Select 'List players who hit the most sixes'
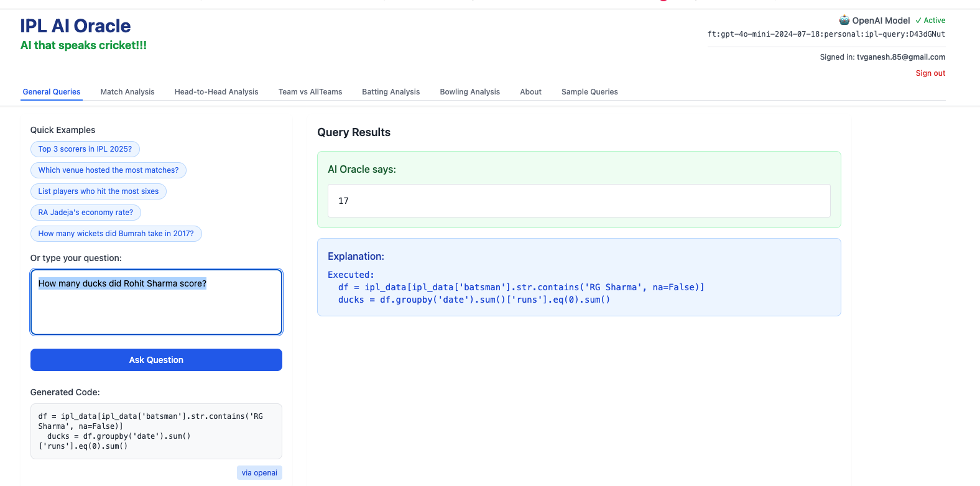Viewport: 980px width, 486px height. [x=98, y=191]
